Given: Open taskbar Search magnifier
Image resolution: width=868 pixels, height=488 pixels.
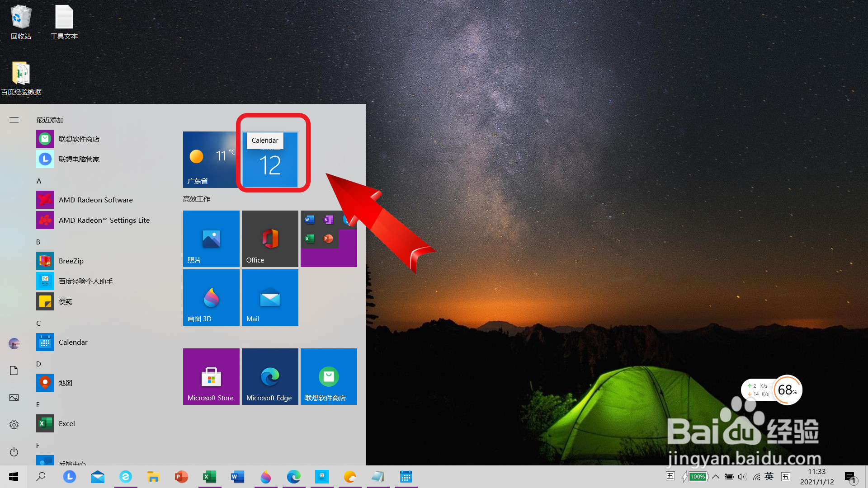Looking at the screenshot, I should tap(41, 477).
